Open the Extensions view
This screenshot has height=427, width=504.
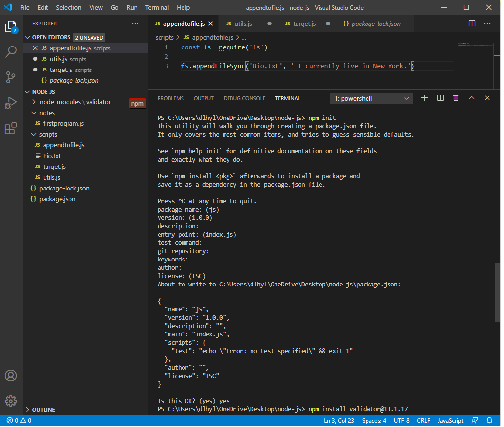(x=11, y=128)
